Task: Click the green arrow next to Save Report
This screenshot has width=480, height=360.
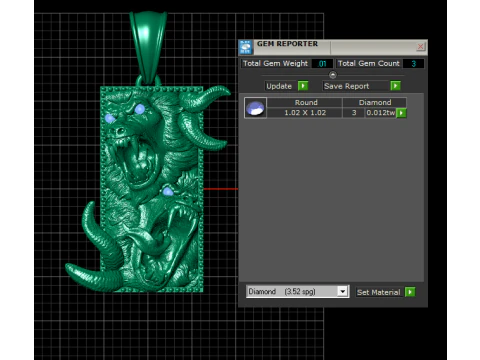Action: tap(395, 86)
